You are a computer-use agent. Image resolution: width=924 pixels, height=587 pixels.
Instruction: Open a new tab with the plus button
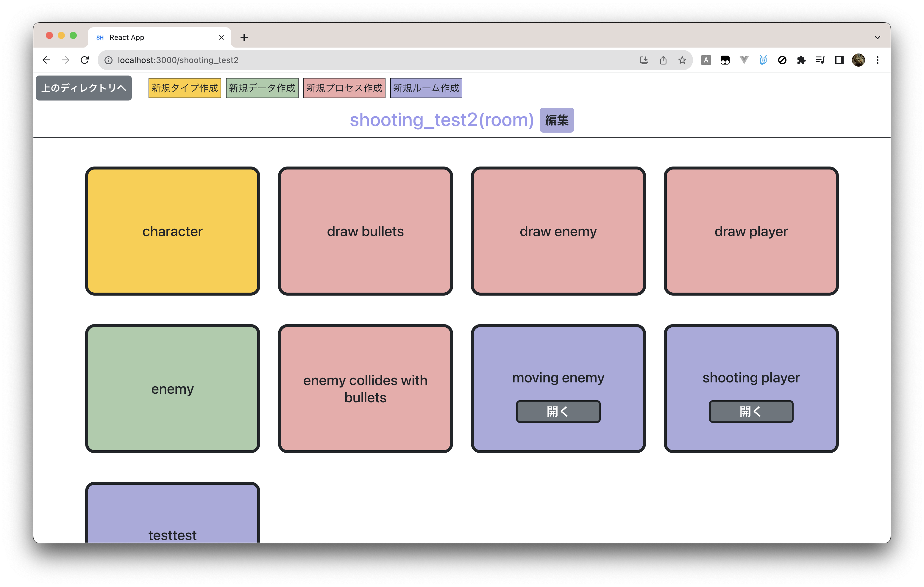[x=244, y=37]
